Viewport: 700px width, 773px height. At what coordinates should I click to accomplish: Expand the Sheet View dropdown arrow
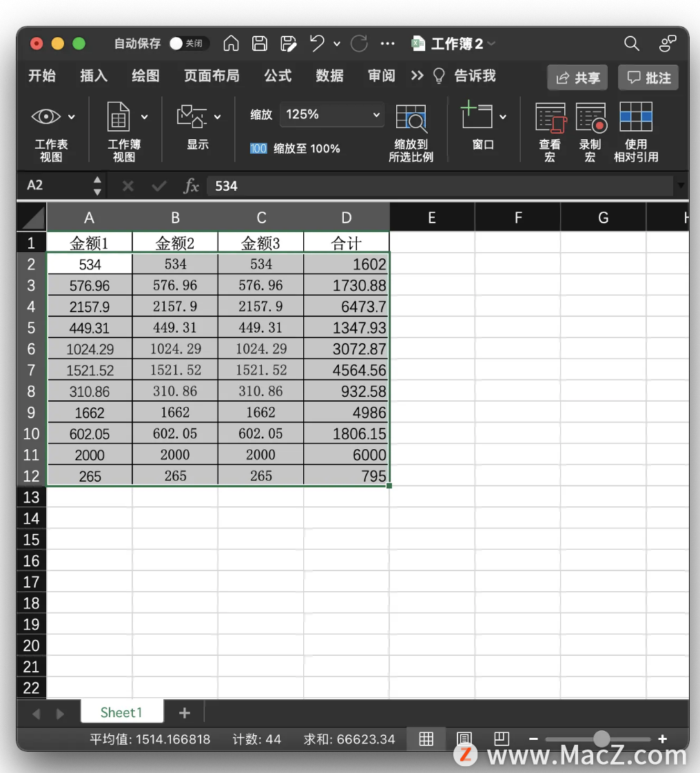(72, 117)
